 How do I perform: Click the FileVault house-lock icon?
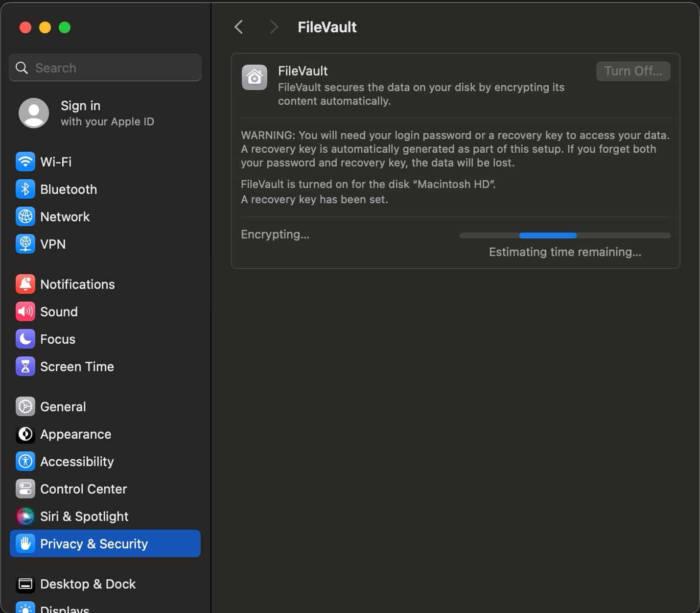pos(255,77)
